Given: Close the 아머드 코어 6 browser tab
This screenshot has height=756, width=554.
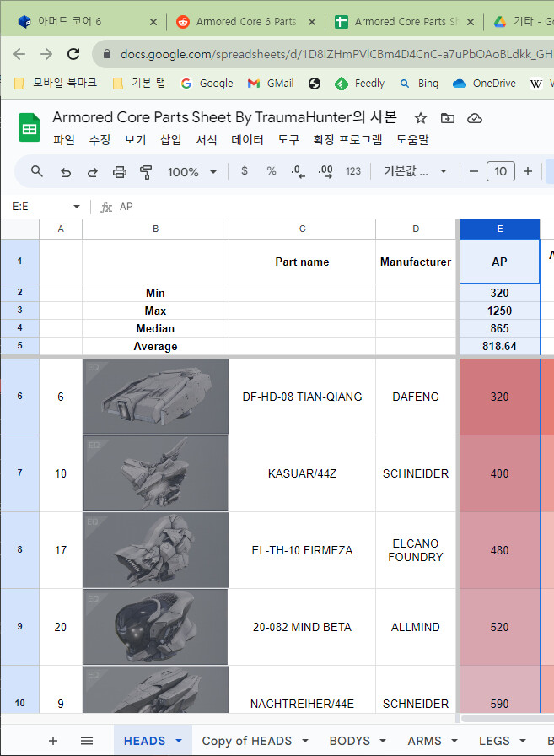Looking at the screenshot, I should [153, 22].
